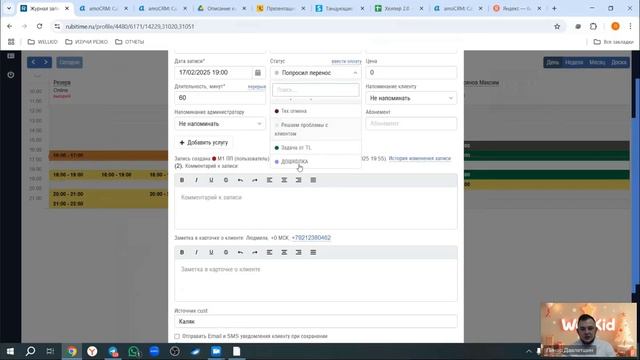
Task: Align right in record comment editor toolbar
Action: (x=299, y=180)
